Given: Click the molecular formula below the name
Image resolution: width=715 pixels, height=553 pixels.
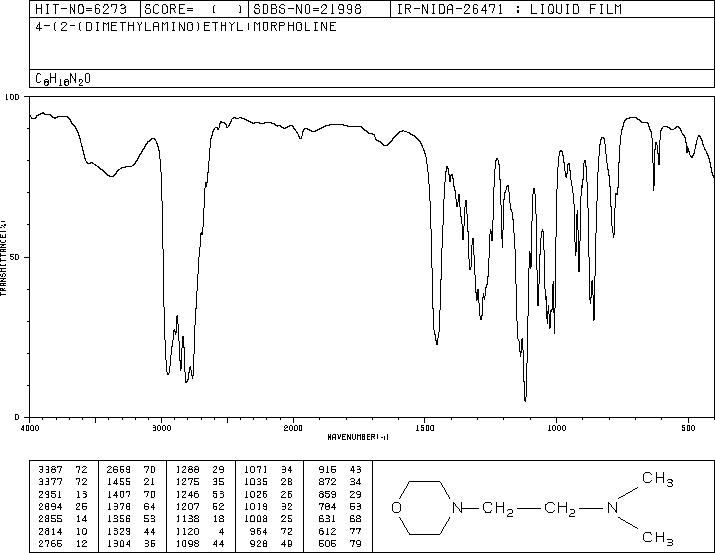Looking at the screenshot, I should click(x=63, y=79).
